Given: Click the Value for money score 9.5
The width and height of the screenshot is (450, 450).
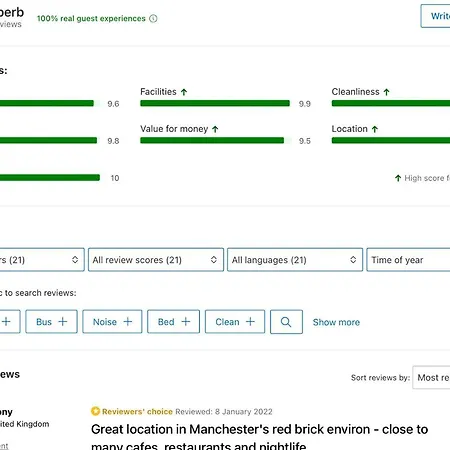Looking at the screenshot, I should (x=305, y=141).
